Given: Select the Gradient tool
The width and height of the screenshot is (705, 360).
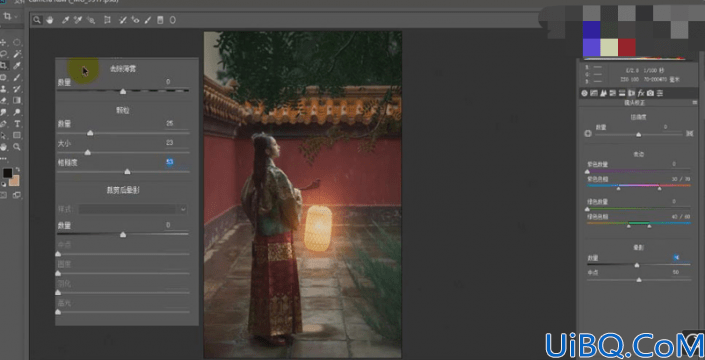Looking at the screenshot, I should (17, 100).
